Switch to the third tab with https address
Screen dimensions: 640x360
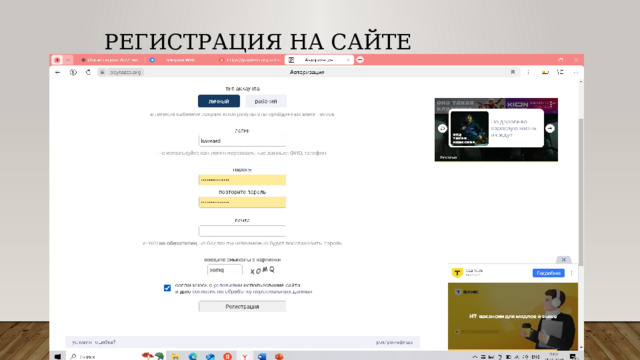(x=250, y=60)
